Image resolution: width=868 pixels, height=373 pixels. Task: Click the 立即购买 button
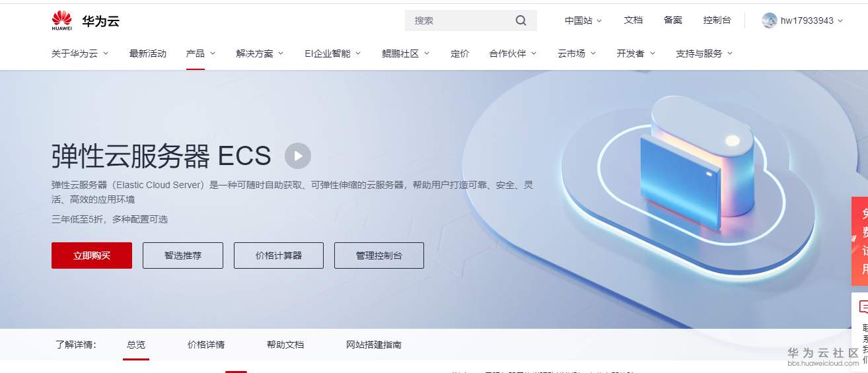pos(92,255)
